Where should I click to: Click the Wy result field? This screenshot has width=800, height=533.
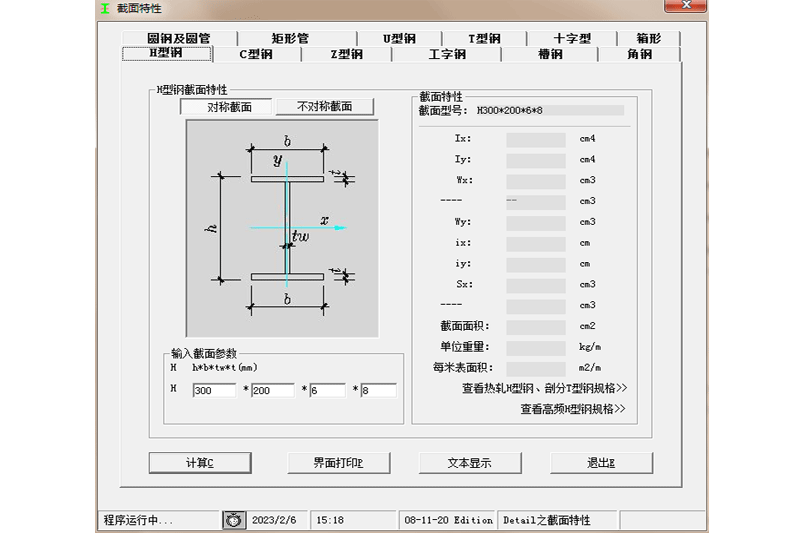coord(536,223)
